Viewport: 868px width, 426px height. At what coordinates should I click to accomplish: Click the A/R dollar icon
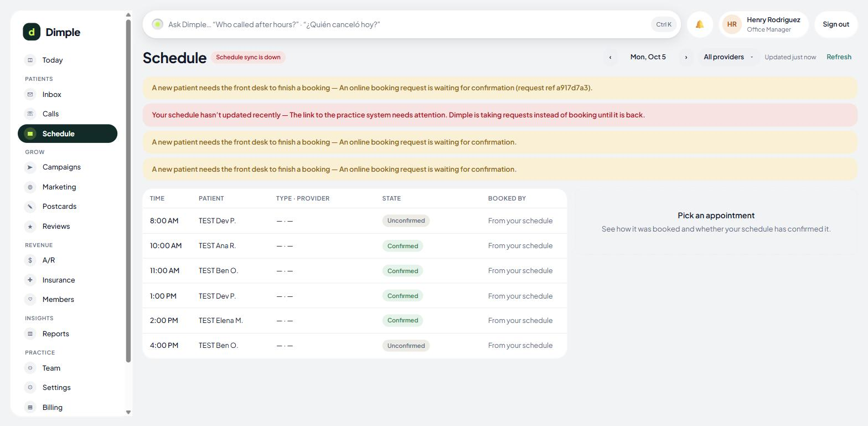click(x=30, y=260)
